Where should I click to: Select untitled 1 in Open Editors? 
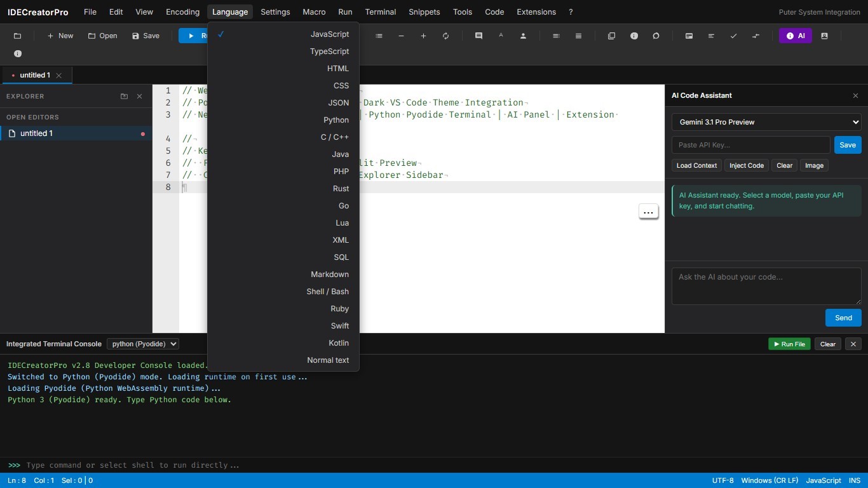76,133
